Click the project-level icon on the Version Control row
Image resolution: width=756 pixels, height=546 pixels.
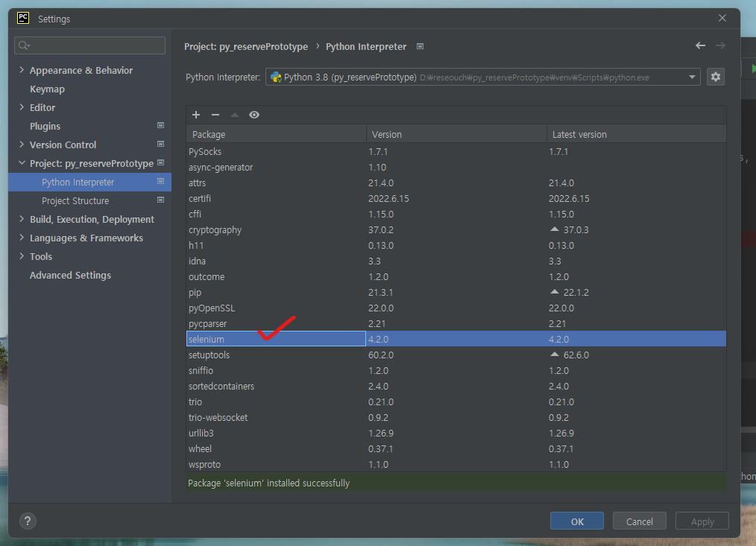(160, 144)
